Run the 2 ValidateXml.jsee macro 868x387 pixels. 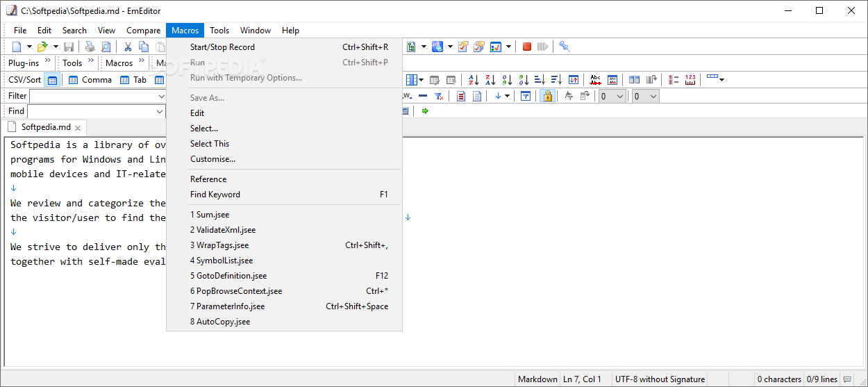[284, 230]
